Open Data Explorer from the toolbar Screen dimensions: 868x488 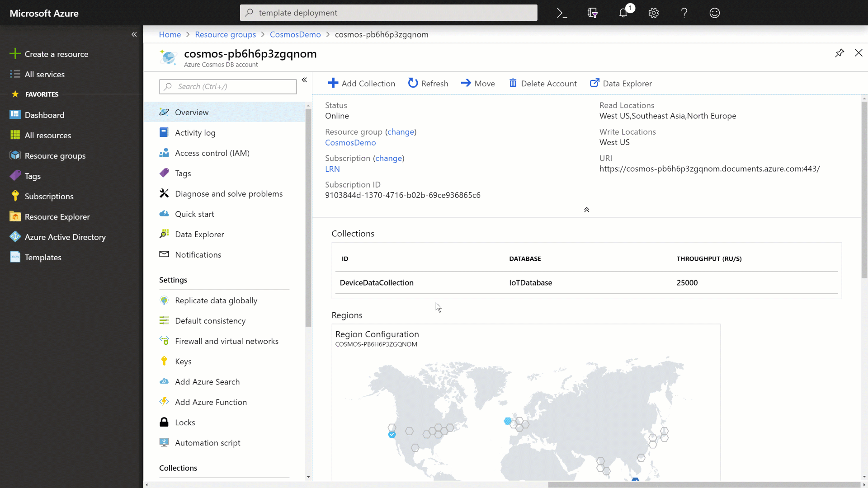(621, 83)
